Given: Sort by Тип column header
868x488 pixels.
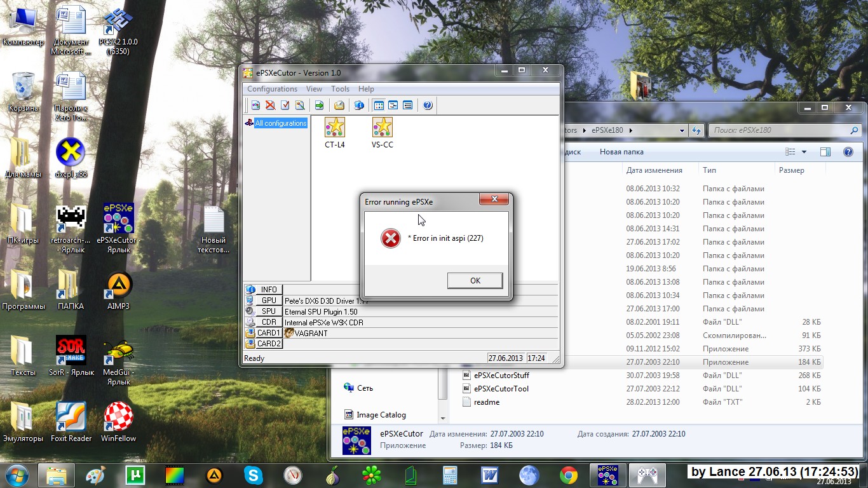Looking at the screenshot, I should pos(736,170).
